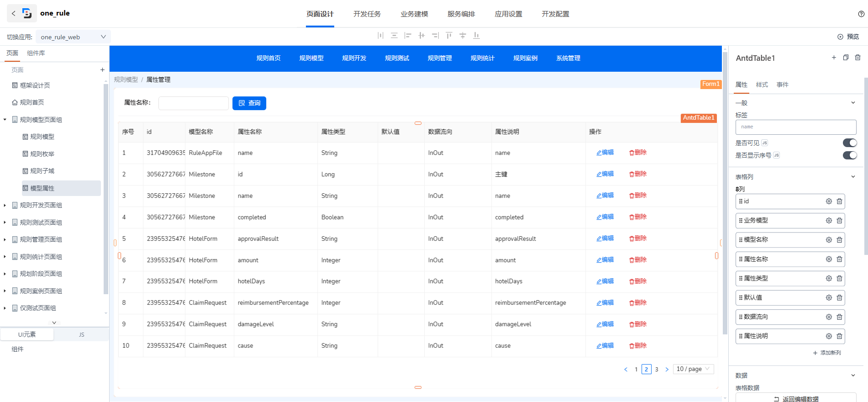868x402 pixels.
Task: Delete the id column with its trash icon
Action: pyautogui.click(x=839, y=201)
